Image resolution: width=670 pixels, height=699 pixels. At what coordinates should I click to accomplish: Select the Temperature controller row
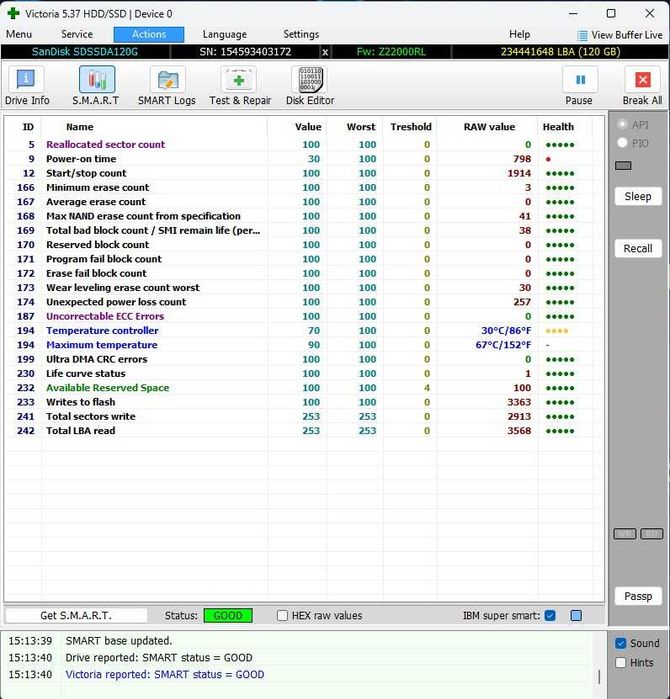(x=304, y=330)
